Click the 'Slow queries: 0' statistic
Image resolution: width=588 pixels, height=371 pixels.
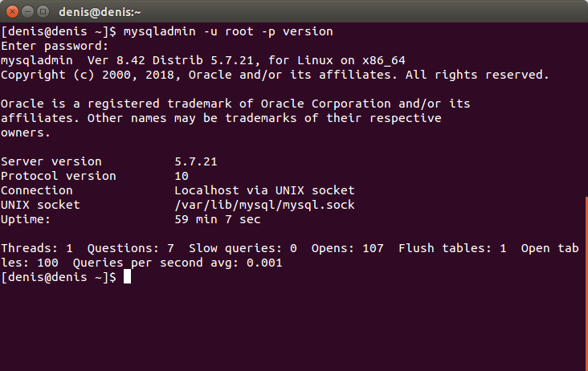click(243, 248)
